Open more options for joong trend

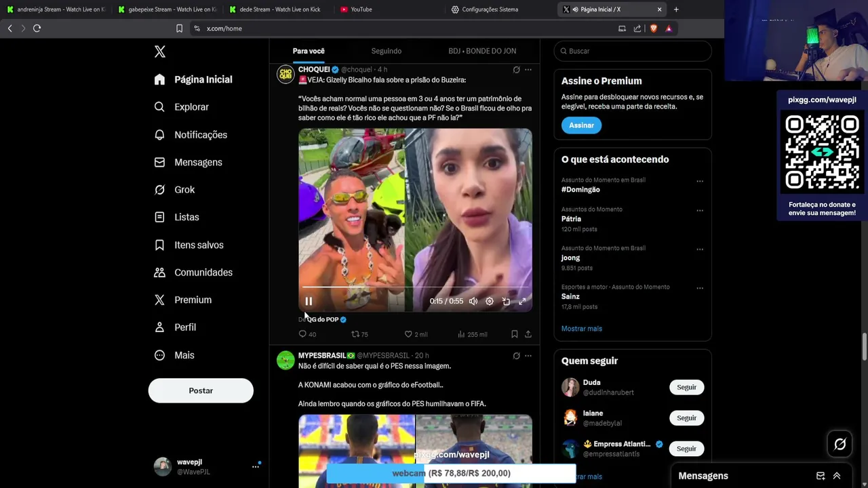700,249
